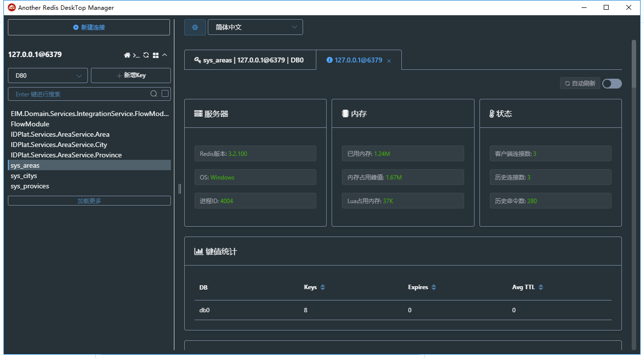Click the 客户端连接数 field
Image resolution: width=644 pixels, height=358 pixels.
click(551, 153)
